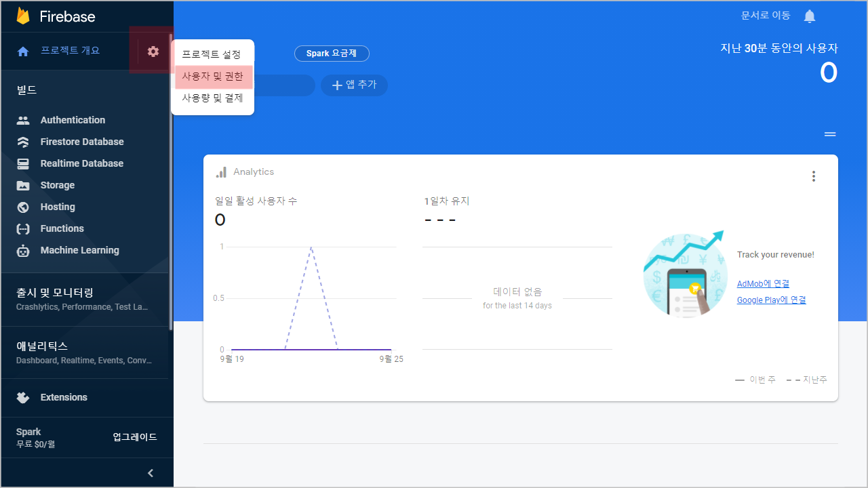
Task: Click the 일일 활성 사용자 수 label
Action: (x=256, y=201)
